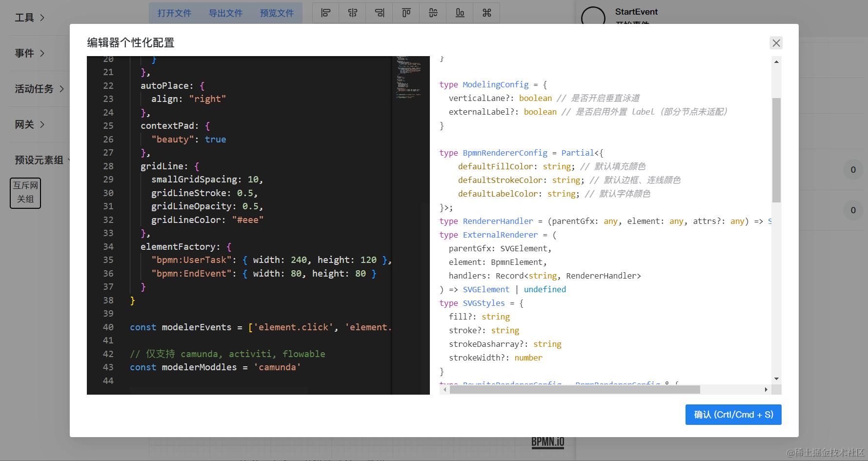Select the align horizontal center icon

[352, 13]
